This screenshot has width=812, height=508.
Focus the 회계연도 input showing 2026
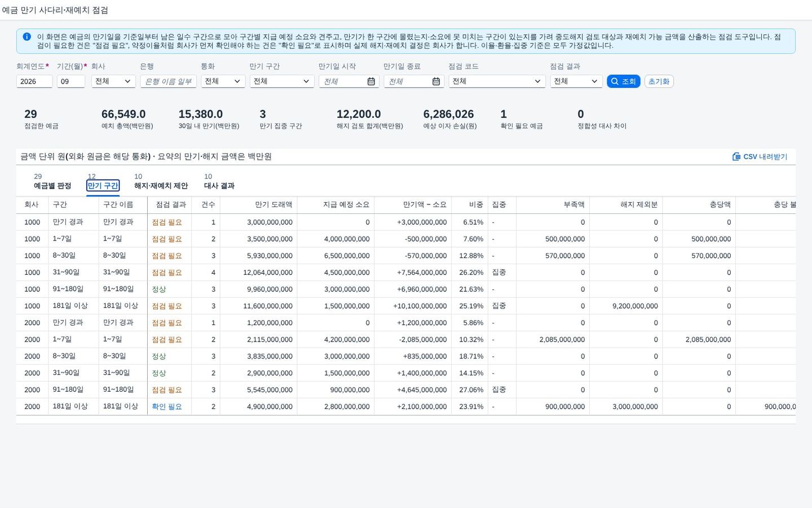34,81
